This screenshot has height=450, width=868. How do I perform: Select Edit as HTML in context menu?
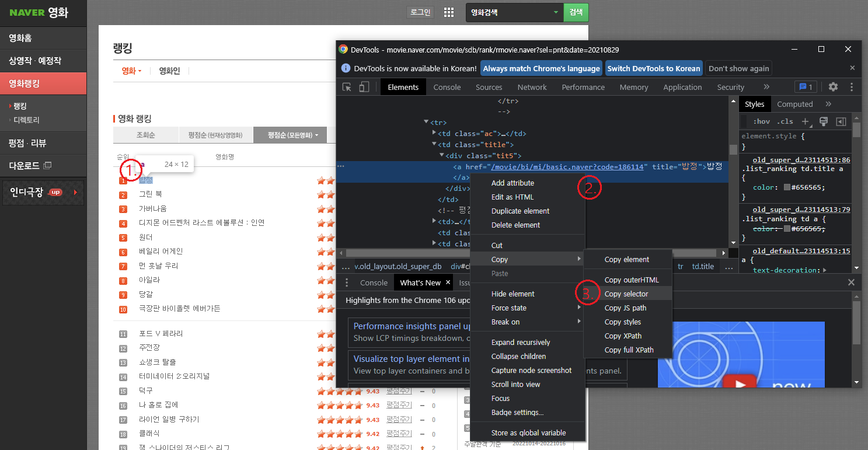point(528,197)
